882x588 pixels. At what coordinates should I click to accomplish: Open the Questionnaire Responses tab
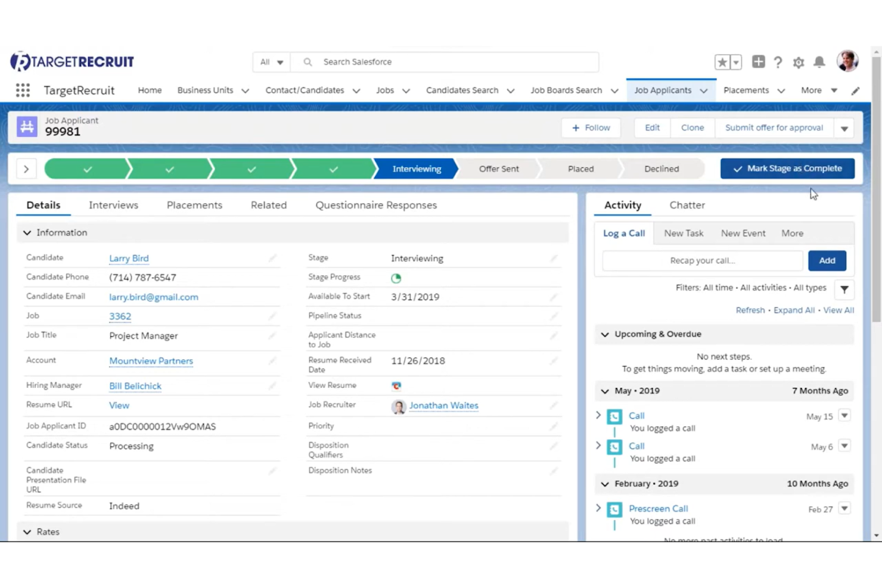click(376, 205)
